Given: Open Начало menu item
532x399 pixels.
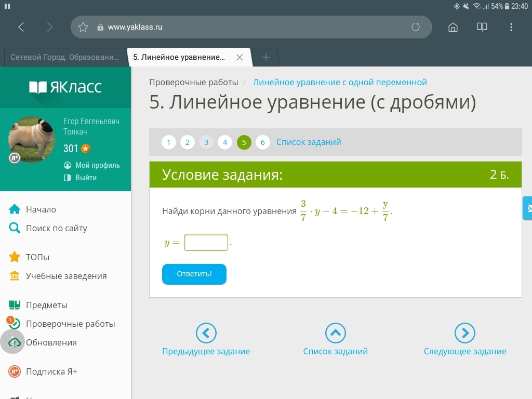Looking at the screenshot, I should click(41, 210).
